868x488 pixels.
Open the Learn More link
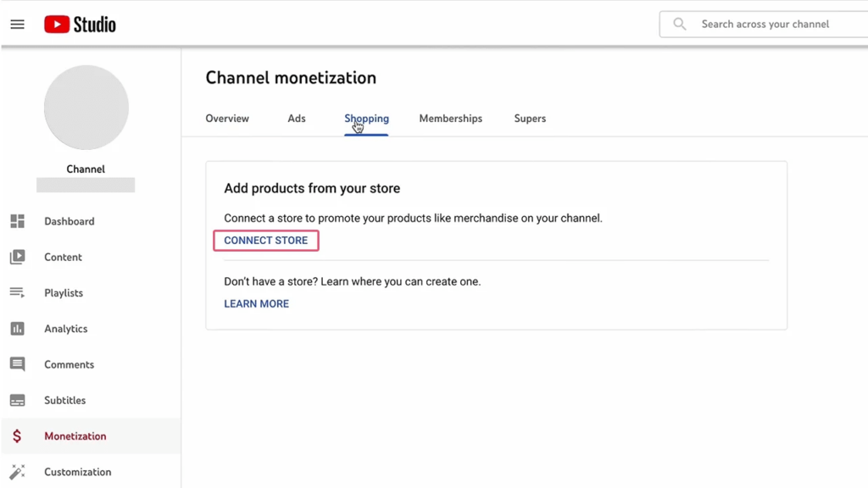256,303
